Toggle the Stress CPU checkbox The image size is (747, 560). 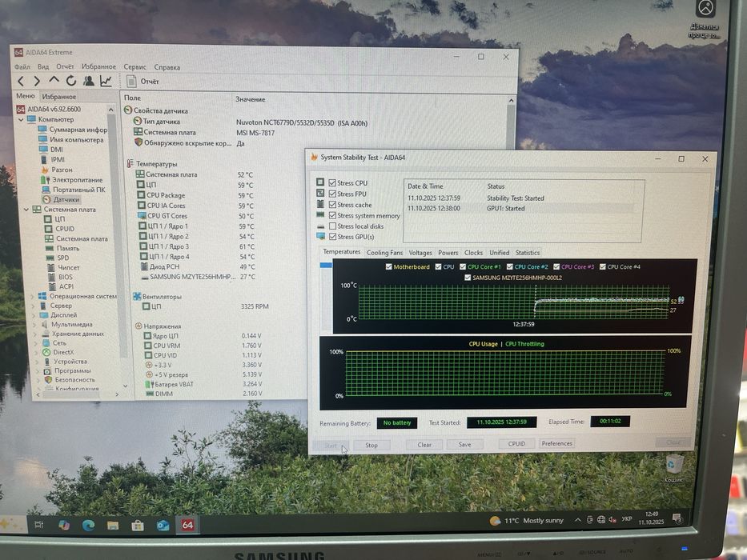332,183
